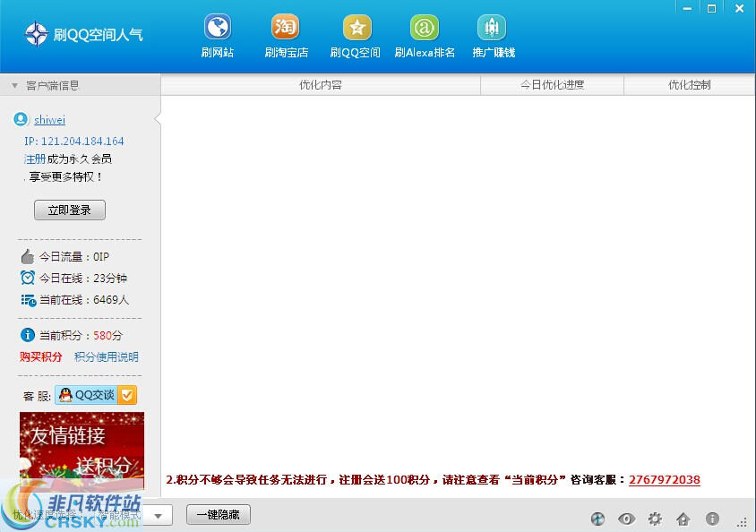Click the home icon in the status bar

pos(683,518)
